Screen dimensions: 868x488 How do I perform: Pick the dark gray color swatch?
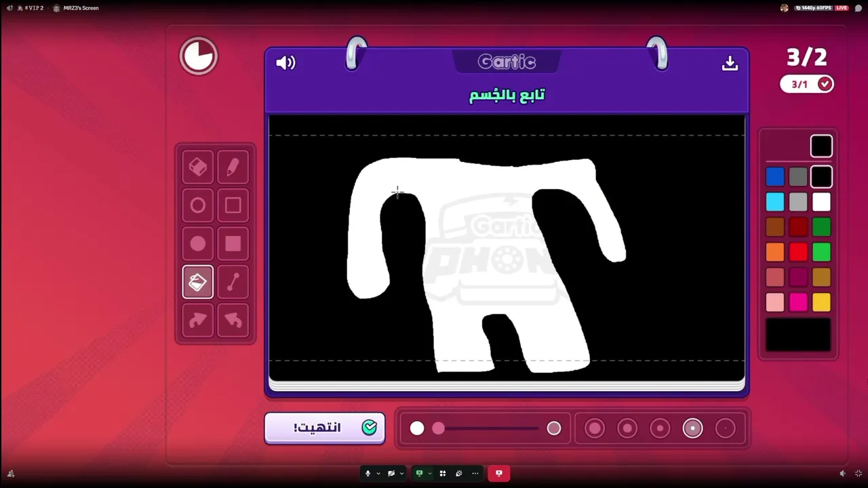798,177
